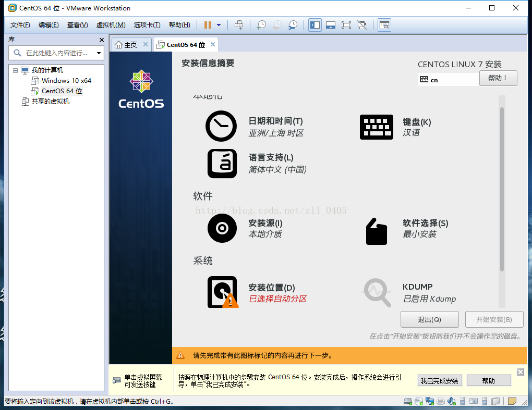Viewport: 532px width, 410px height.
Task: Open the 编辑(E) menu
Action: 49,25
